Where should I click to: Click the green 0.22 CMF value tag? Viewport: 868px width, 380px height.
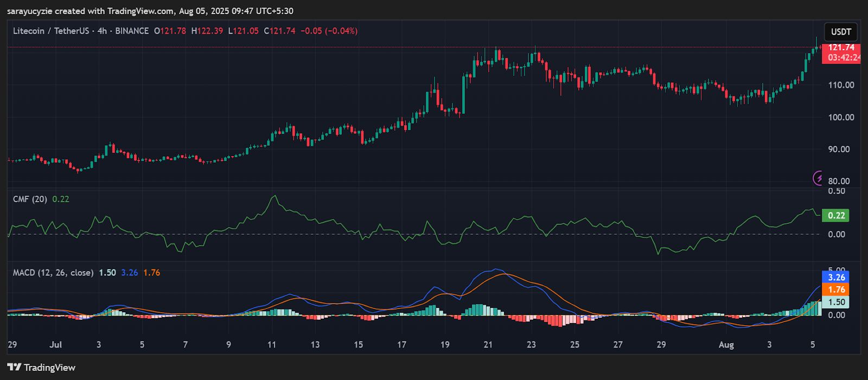pos(836,215)
